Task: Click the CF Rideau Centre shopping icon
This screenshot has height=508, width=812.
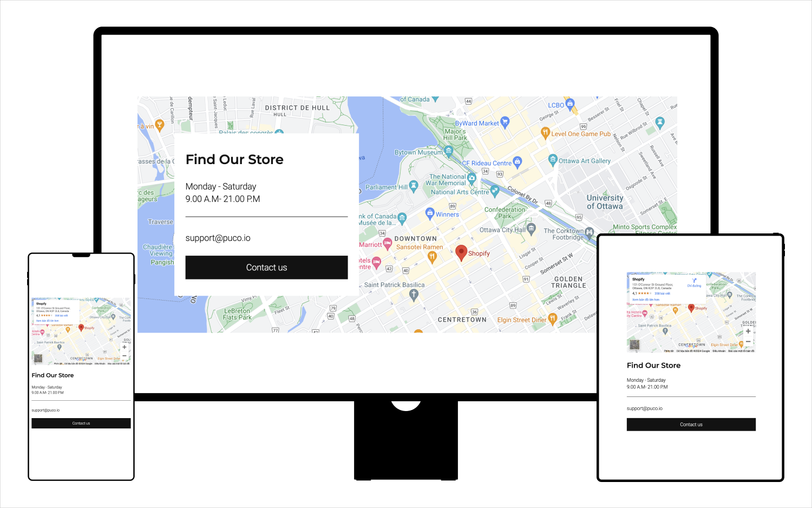Action: 518,162
